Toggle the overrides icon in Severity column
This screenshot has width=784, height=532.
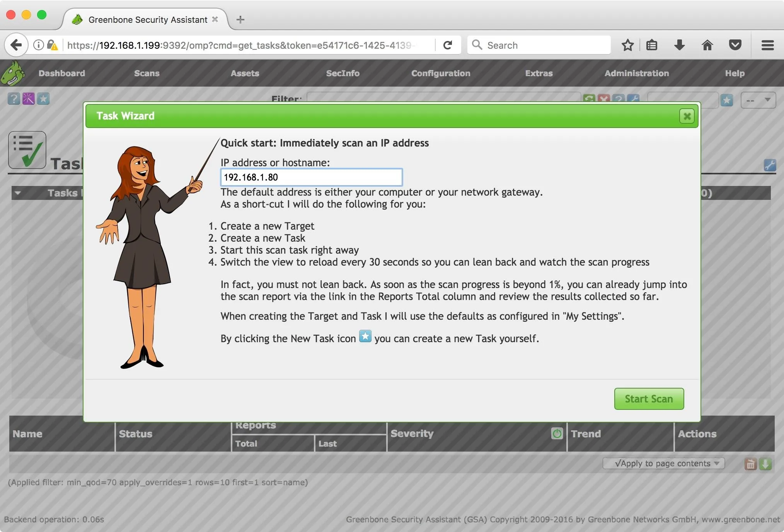point(557,433)
